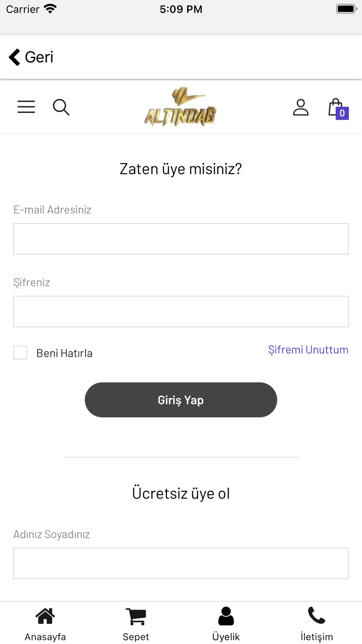The width and height of the screenshot is (362, 644).
Task: Tap the Altındağ logo
Action: pos(180,107)
